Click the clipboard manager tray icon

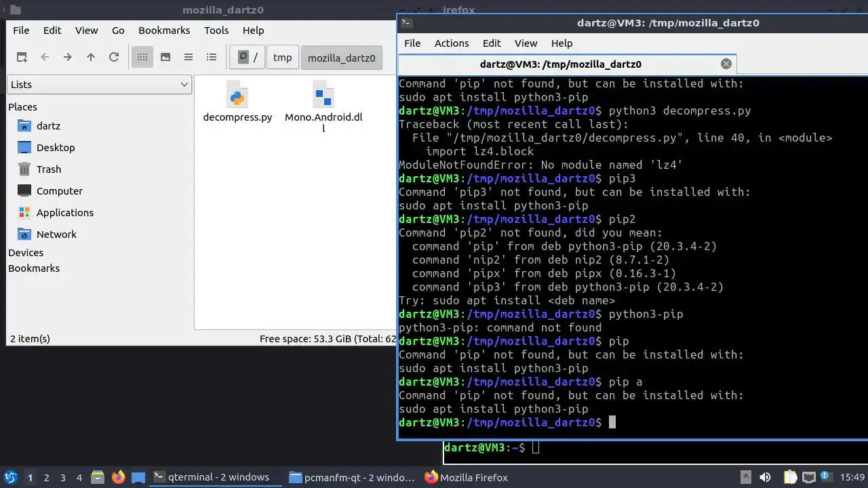[790, 477]
